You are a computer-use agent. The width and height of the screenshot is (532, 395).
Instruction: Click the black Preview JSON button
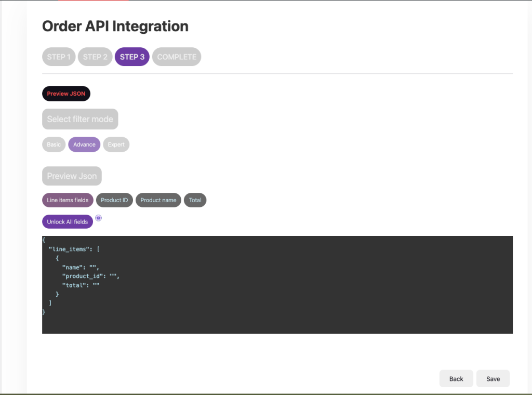66,94
